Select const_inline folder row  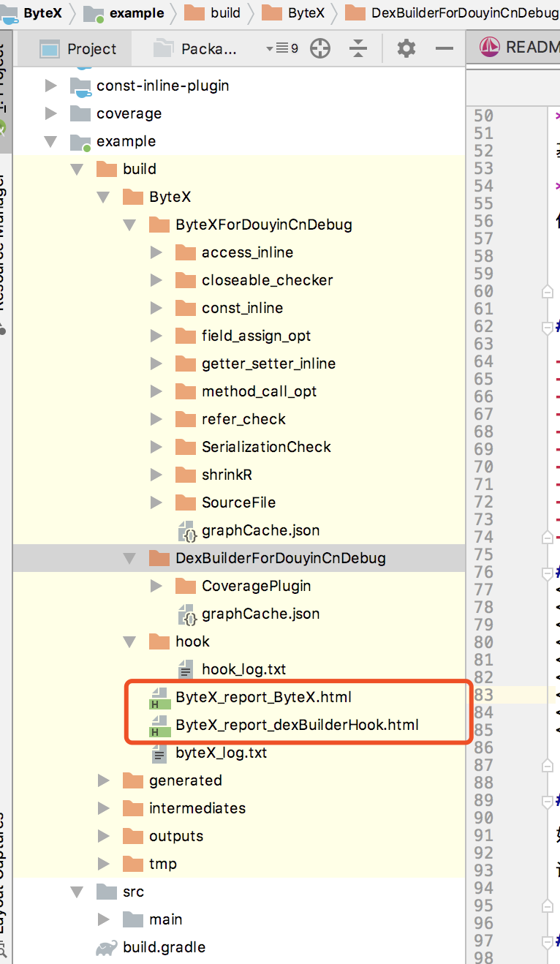tap(238, 309)
